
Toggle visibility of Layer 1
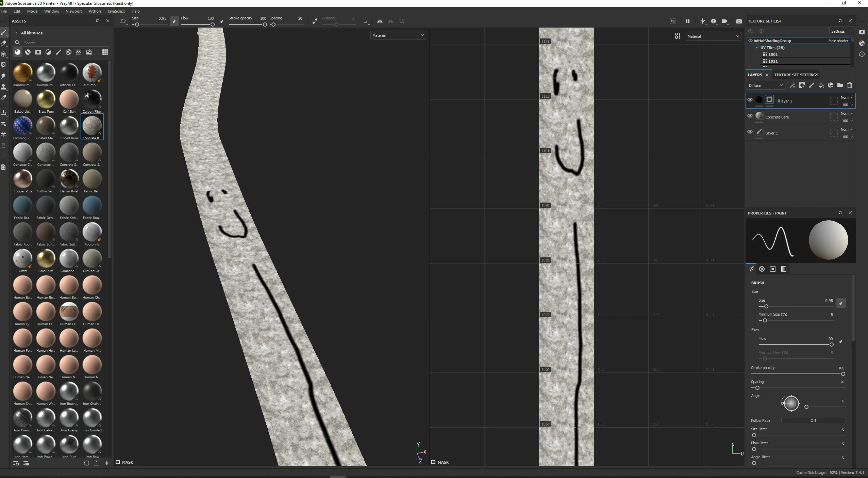750,132
